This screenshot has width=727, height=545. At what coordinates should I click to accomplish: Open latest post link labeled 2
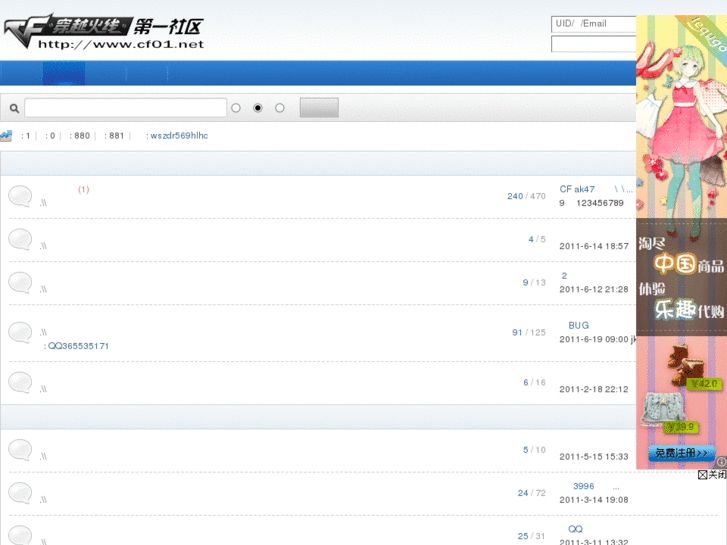click(564, 276)
